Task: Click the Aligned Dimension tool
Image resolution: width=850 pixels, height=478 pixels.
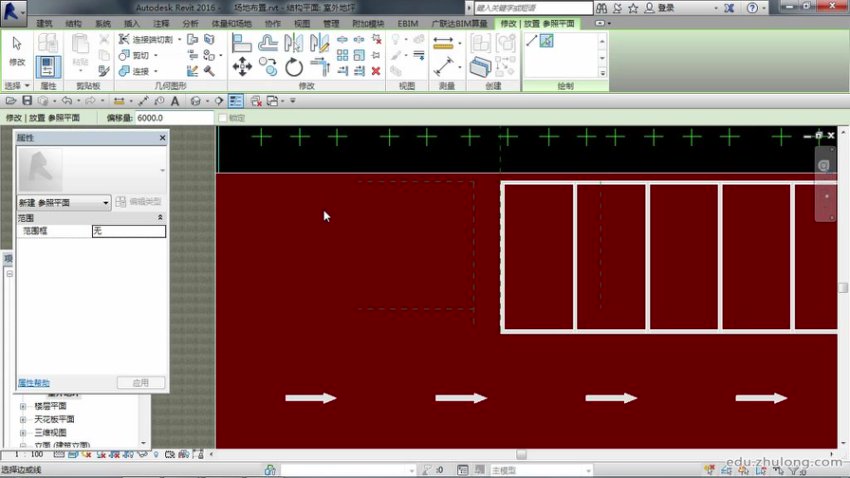Action: 443,43
